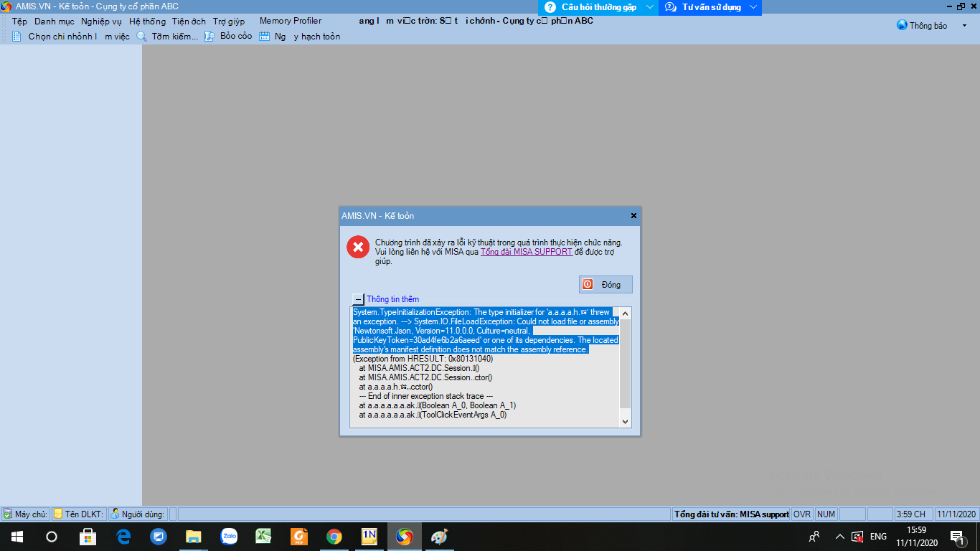Open Cortana search circle on taskbar

(x=52, y=537)
